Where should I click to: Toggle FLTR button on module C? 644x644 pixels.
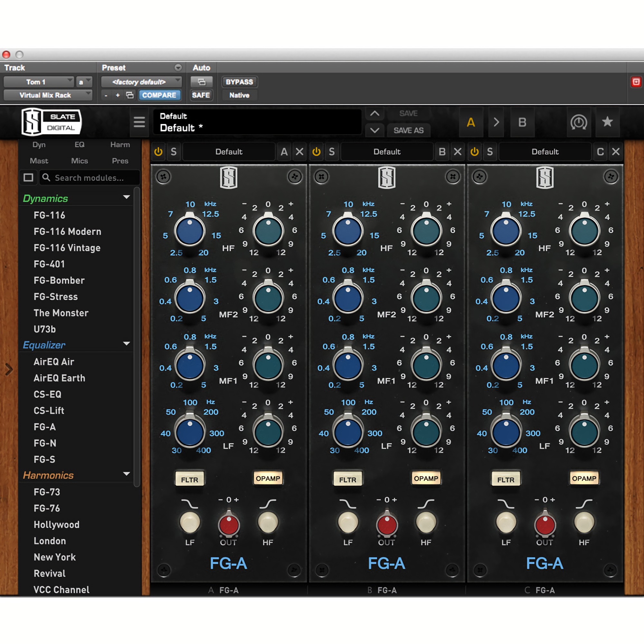coord(506,479)
